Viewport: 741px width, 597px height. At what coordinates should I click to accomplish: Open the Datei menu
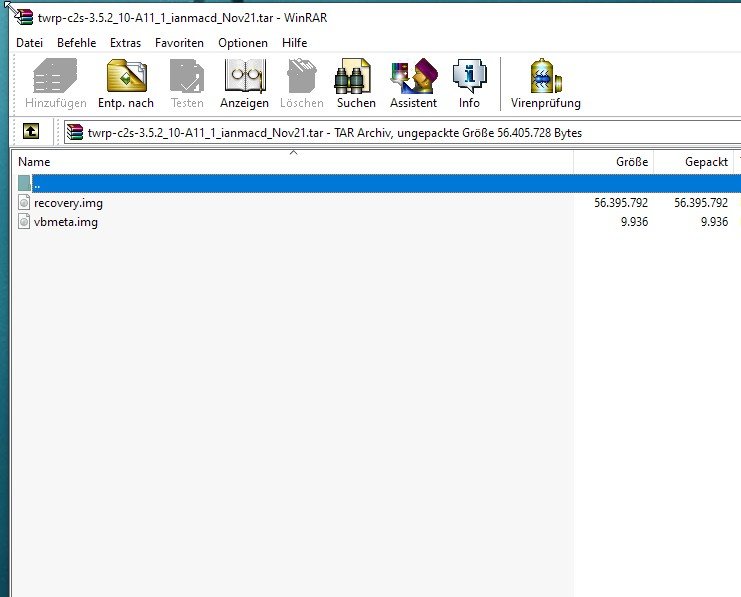pos(29,43)
